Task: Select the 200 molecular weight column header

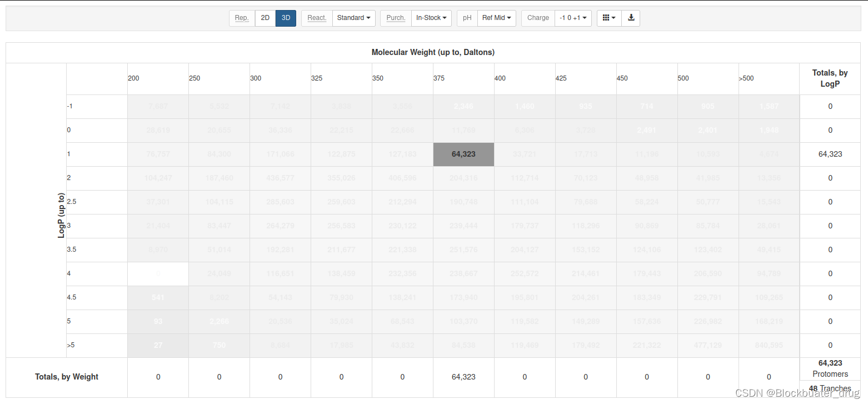Action: (x=158, y=78)
